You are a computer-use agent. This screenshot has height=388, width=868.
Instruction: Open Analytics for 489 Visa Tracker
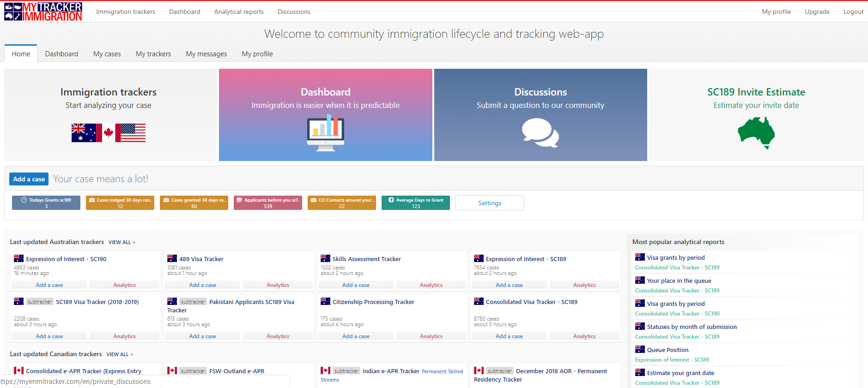[x=278, y=285]
